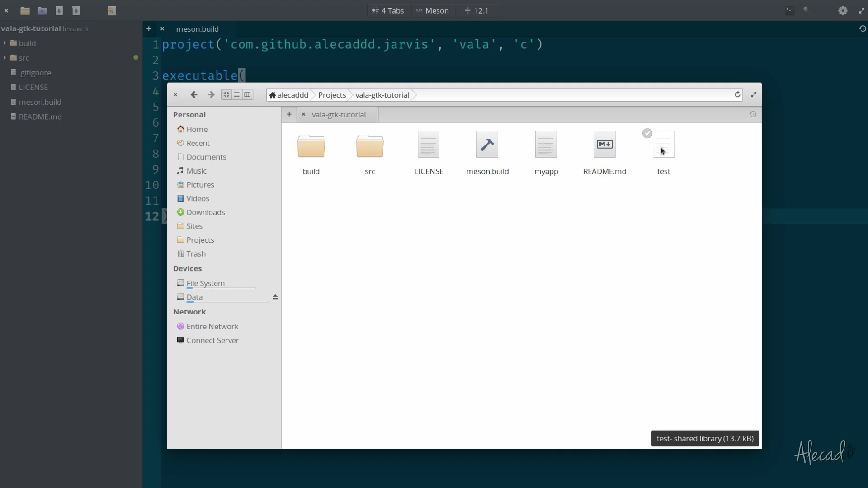Click the Revert icon in editor toolbar
Image resolution: width=868 pixels, height=488 pixels.
click(112, 10)
